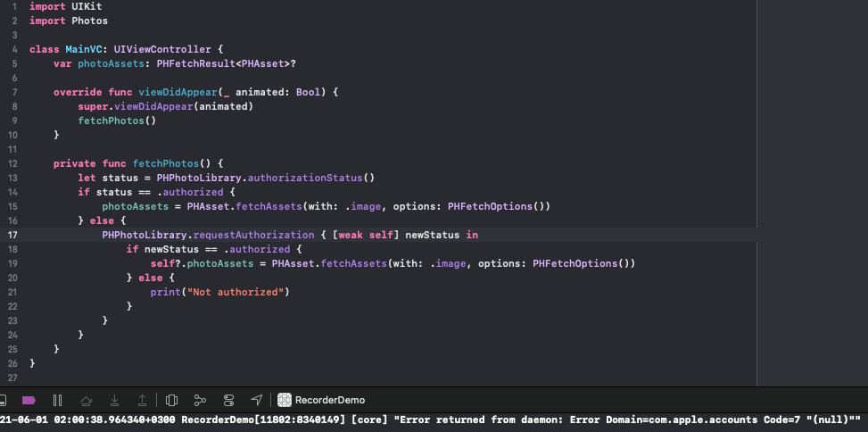The image size is (868, 432).
Task: Click the line 12 number in the gutter
Action: (x=12, y=163)
